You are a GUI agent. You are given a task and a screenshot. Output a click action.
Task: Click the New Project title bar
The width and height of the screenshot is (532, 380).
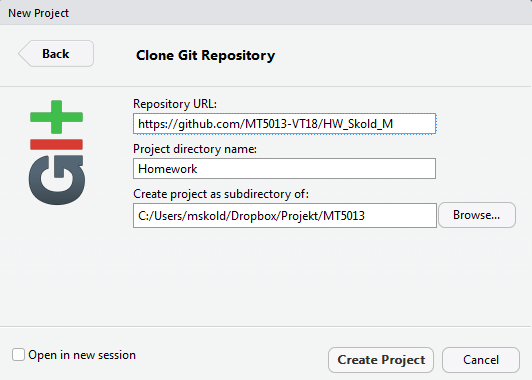coord(266,13)
